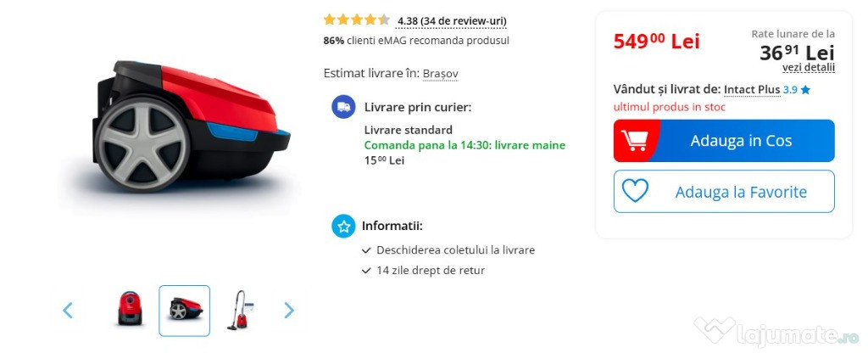Click the star Informatii icon
Image resolution: width=868 pixels, height=353 pixels.
(x=343, y=226)
